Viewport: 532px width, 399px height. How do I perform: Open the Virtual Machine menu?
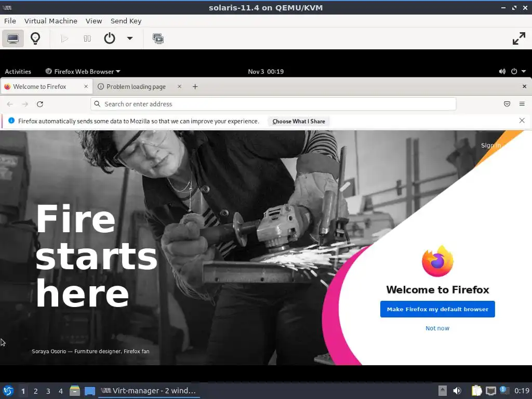pos(51,21)
